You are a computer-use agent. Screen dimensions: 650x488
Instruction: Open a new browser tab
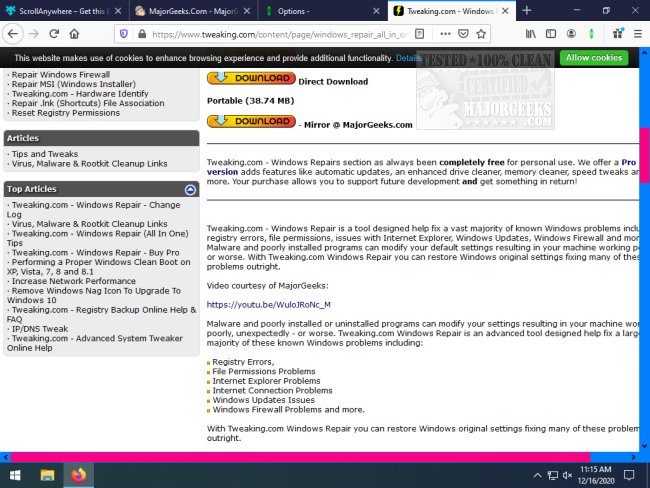[527, 11]
